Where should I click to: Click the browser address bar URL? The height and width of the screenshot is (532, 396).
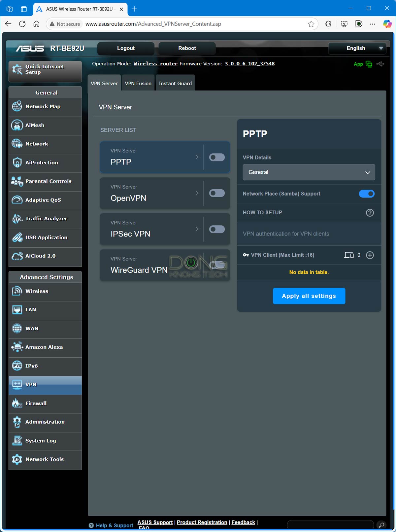(x=153, y=24)
